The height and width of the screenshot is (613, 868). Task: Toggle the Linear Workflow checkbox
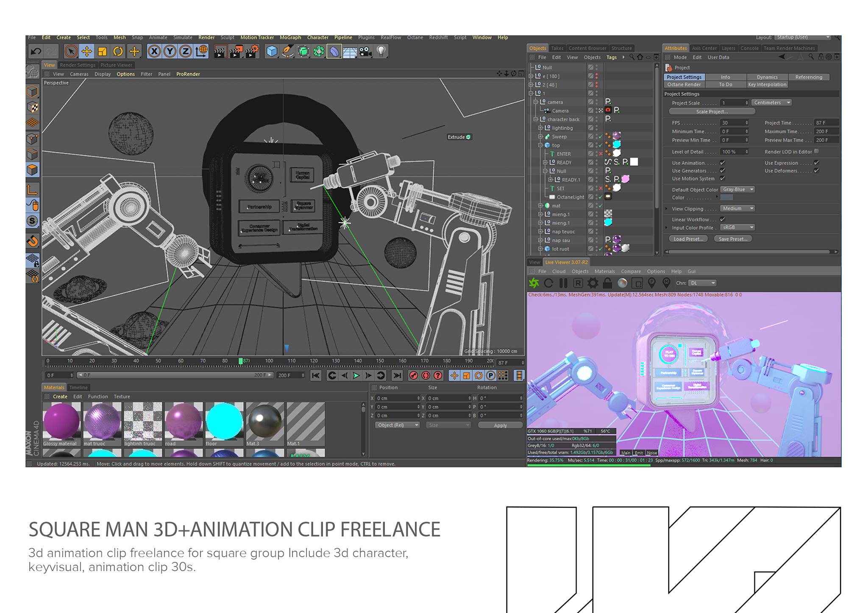click(x=723, y=219)
